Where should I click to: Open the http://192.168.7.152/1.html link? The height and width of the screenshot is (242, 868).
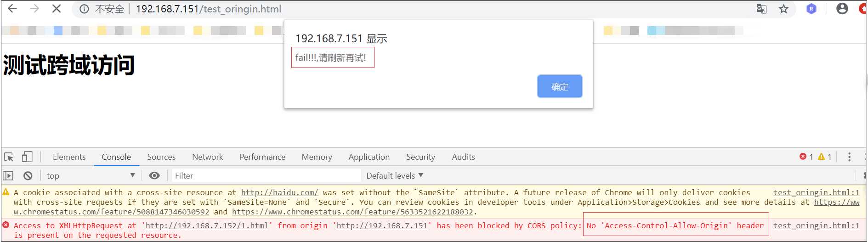point(207,225)
